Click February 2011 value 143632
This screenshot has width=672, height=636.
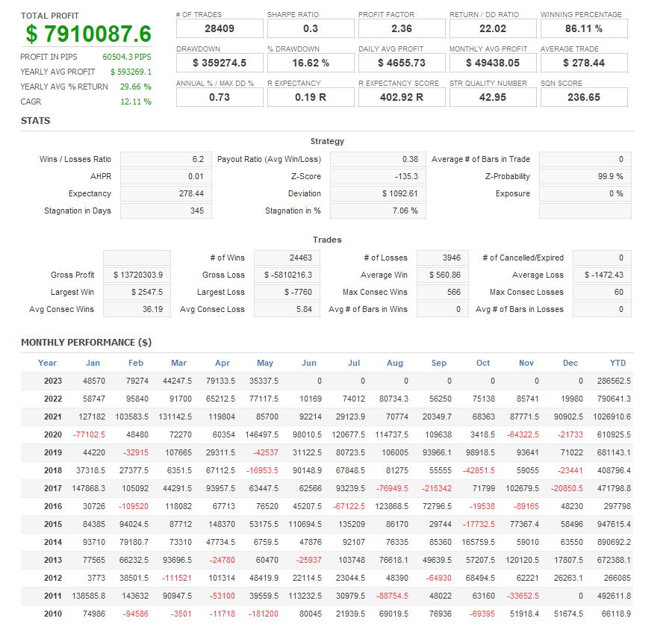point(135,596)
